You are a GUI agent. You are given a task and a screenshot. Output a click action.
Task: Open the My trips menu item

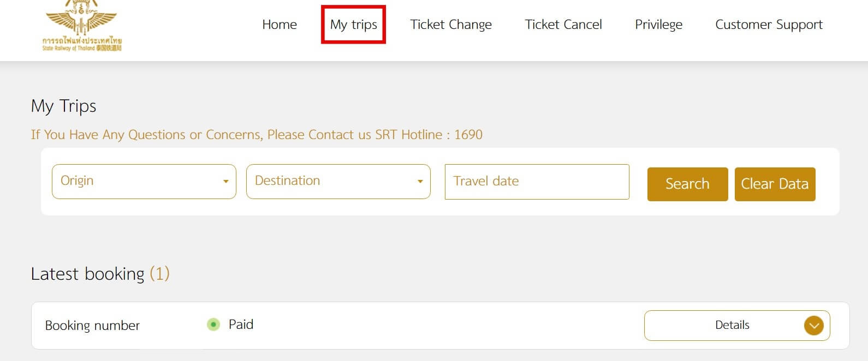(x=354, y=25)
